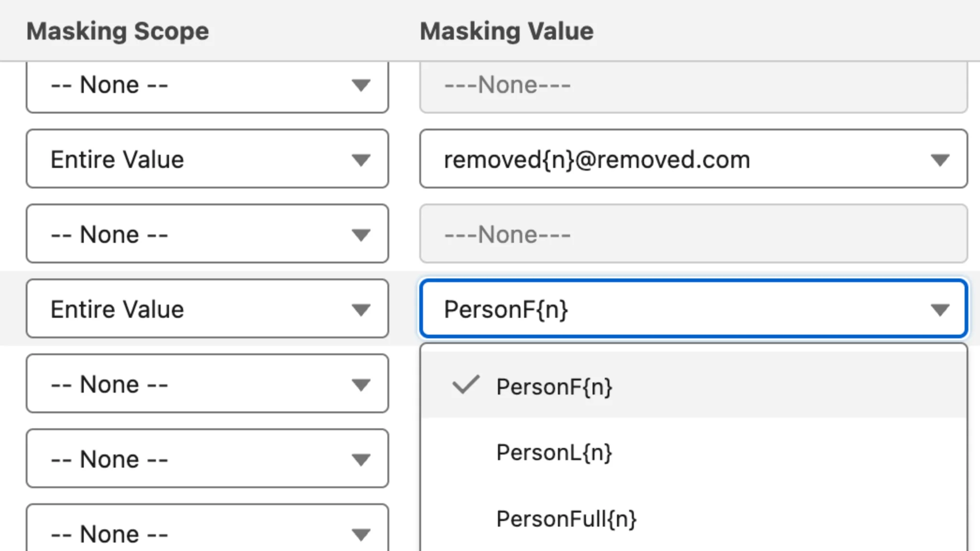This screenshot has height=551, width=980.
Task: Click the checkmark next to PersonF{n}
Action: pyautogui.click(x=466, y=385)
